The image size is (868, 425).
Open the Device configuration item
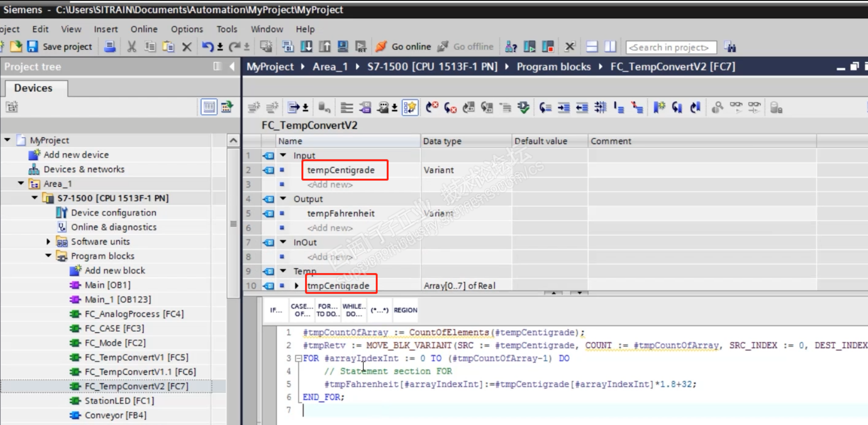click(x=113, y=212)
